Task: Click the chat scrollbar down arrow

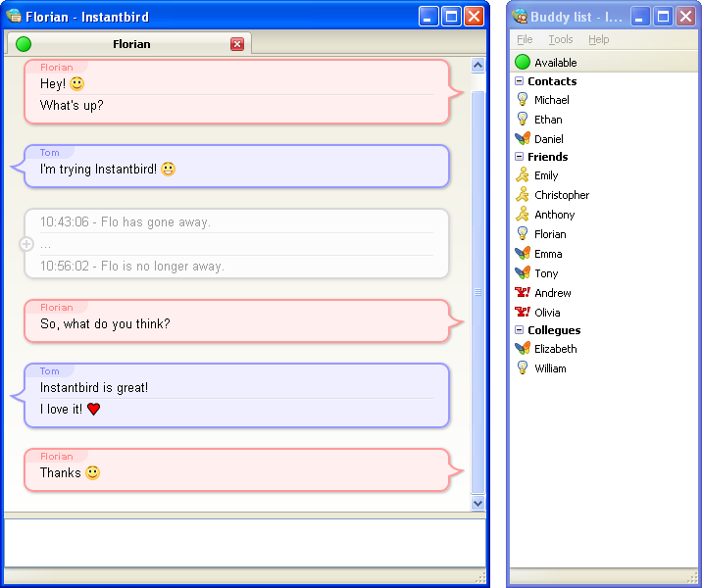Action: [x=478, y=503]
